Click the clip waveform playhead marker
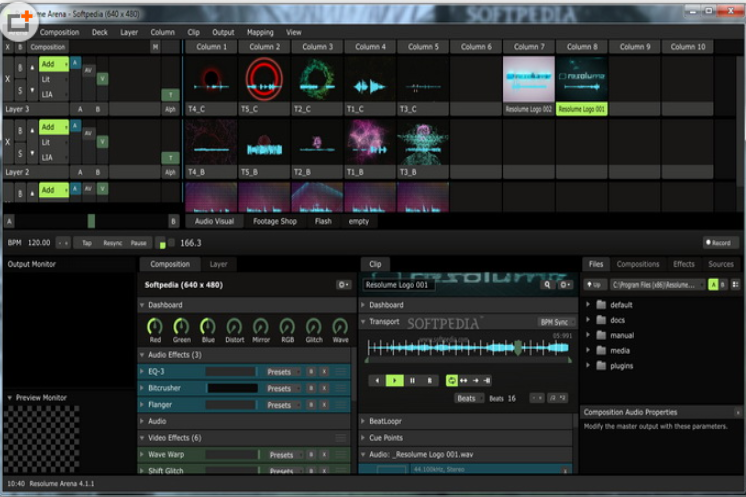Screen dimensions: 746x497 (x=518, y=348)
